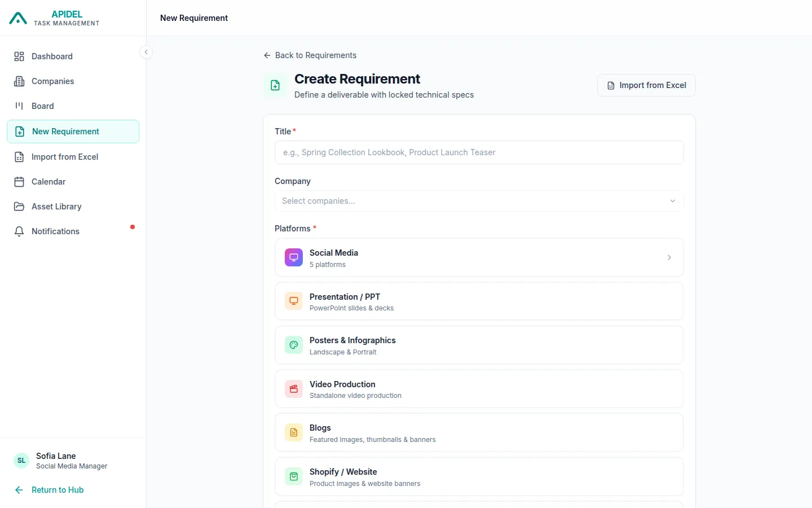
Task: Click the Create Requirement heading file icon
Action: pyautogui.click(x=275, y=85)
